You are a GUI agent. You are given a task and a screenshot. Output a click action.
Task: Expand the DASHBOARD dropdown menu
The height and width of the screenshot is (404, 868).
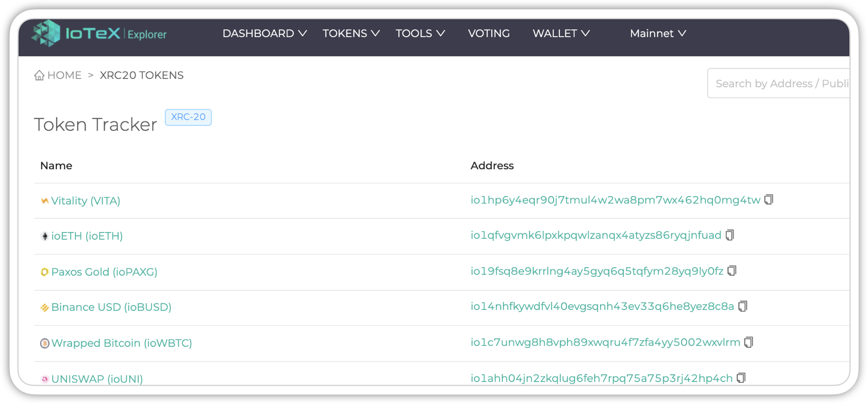[x=264, y=33]
